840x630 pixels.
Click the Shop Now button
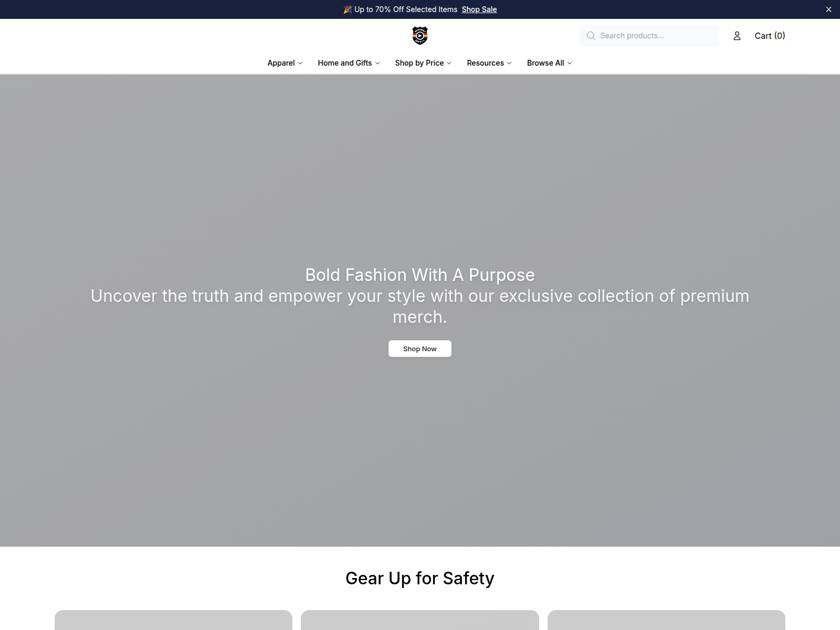click(420, 349)
